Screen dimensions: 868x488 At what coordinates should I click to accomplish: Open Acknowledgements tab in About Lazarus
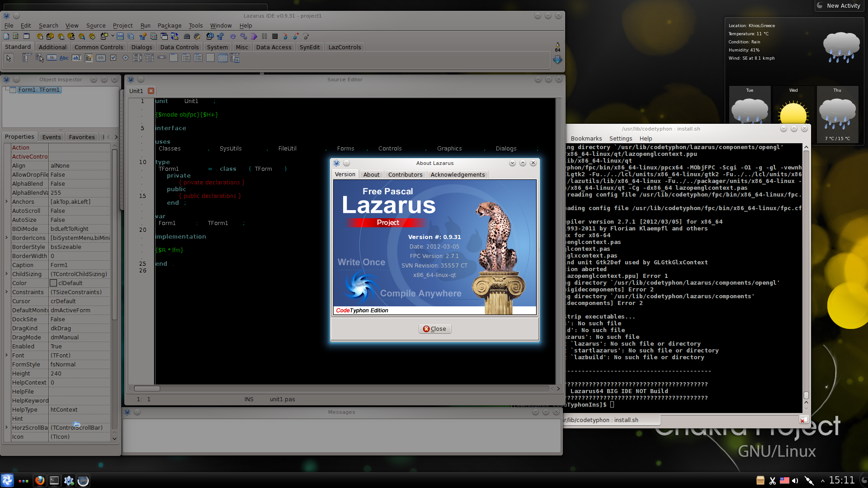coord(458,174)
